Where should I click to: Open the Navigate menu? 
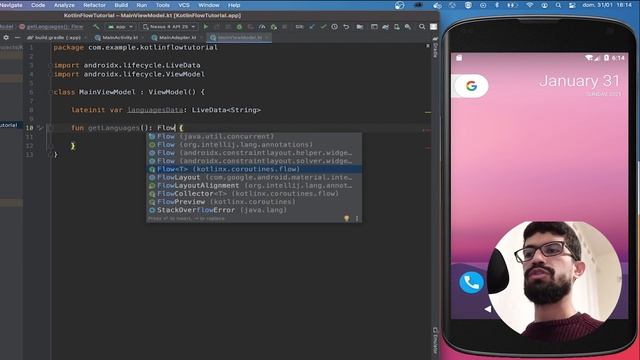[11, 5]
